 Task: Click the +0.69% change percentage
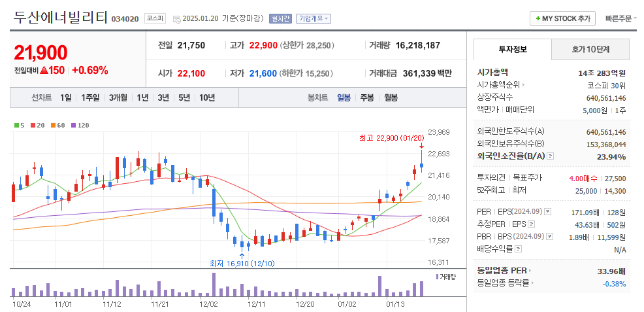(x=90, y=70)
